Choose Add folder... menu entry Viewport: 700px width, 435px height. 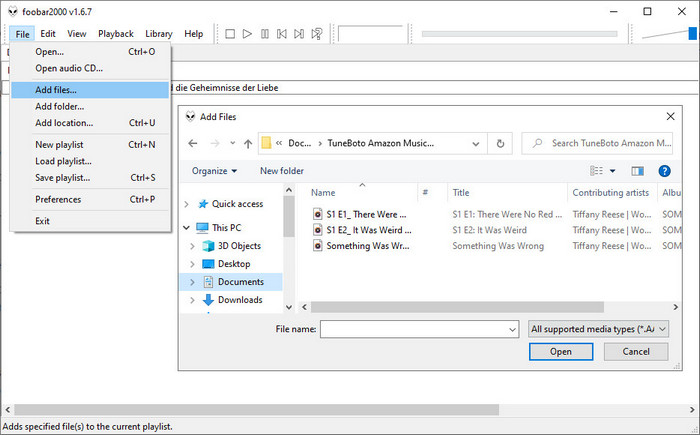pyautogui.click(x=90, y=106)
